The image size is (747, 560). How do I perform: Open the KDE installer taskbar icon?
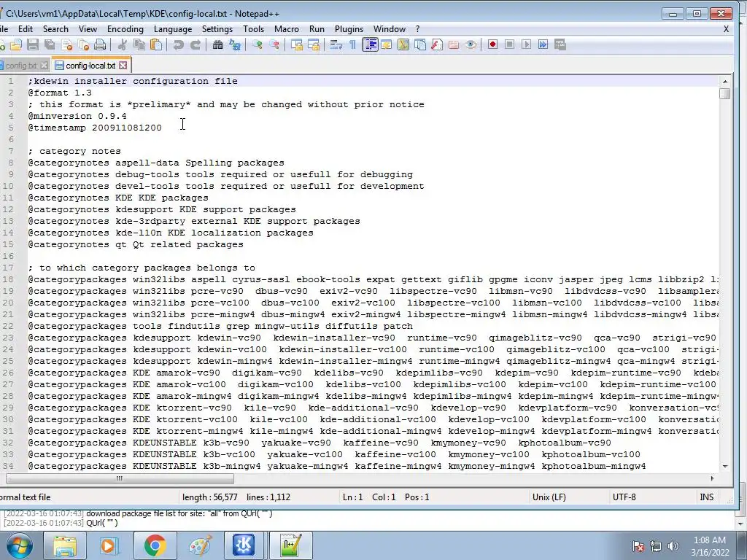[x=244, y=545]
